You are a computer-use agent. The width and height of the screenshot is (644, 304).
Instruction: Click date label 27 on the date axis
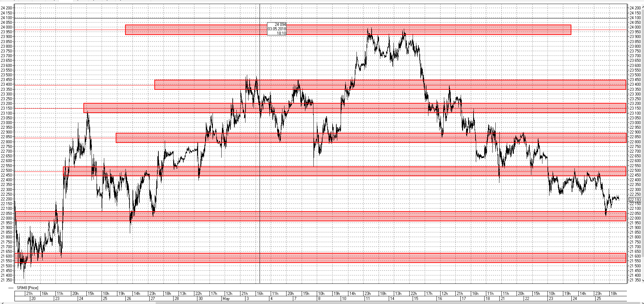click(153, 299)
